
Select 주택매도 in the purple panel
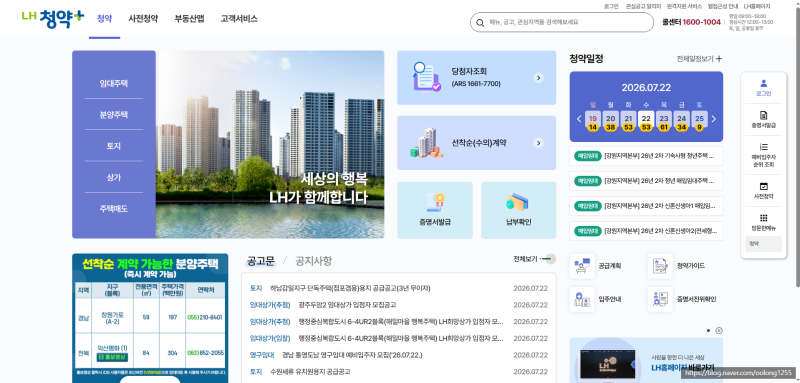114,209
